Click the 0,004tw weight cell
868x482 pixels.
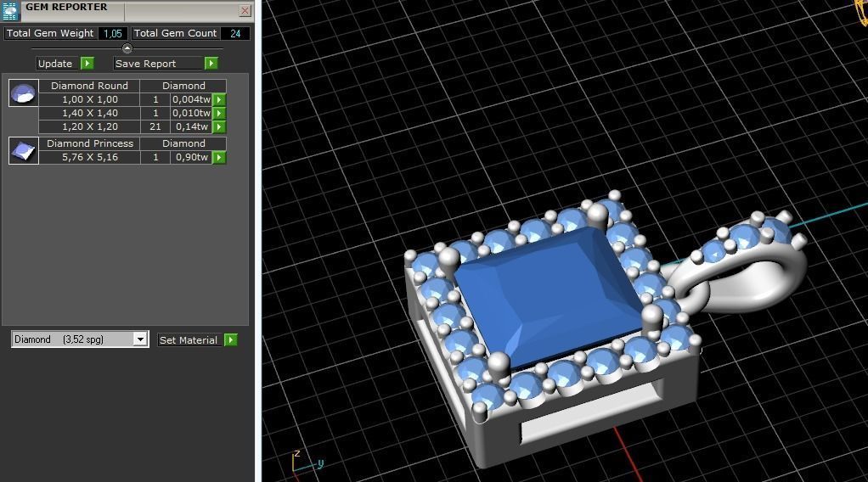[x=192, y=99]
